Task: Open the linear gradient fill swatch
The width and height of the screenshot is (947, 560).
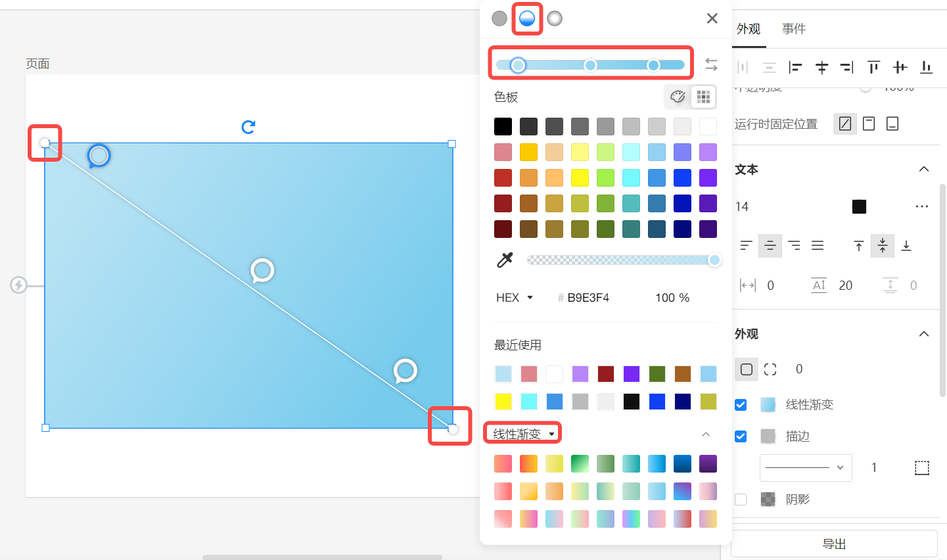Action: [x=768, y=405]
